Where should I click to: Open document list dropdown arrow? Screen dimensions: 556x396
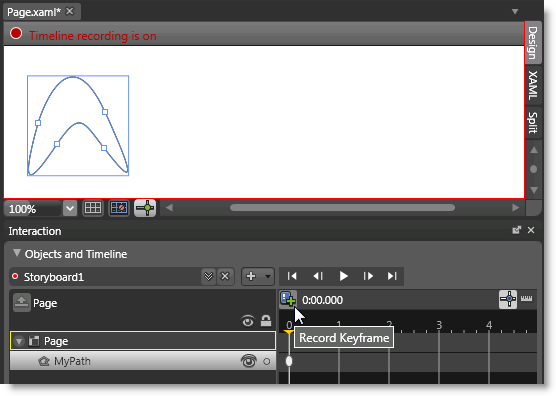click(x=515, y=12)
